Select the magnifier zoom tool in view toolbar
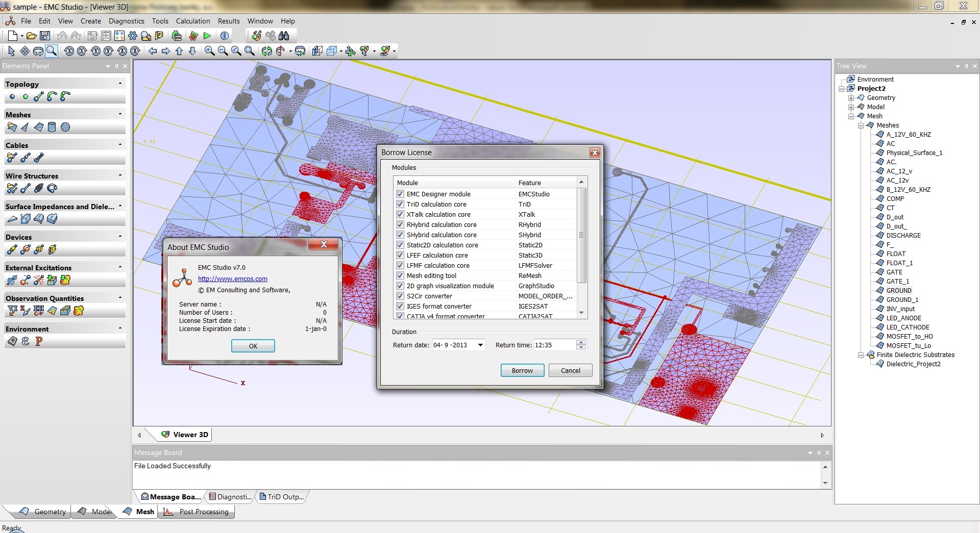The width and height of the screenshot is (980, 533). point(52,51)
